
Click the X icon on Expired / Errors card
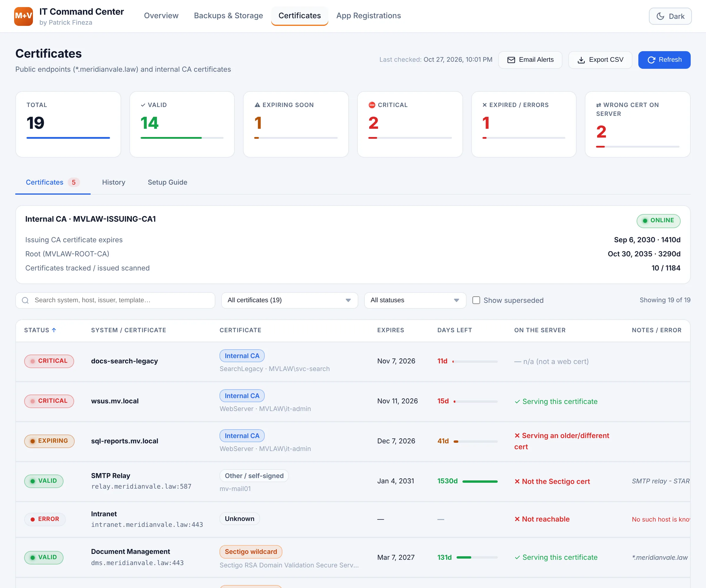tap(484, 105)
